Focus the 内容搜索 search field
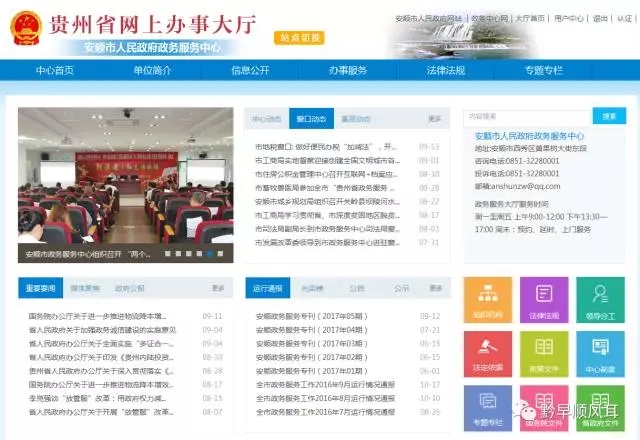Screen dimensions: 640x440 tap(528, 117)
